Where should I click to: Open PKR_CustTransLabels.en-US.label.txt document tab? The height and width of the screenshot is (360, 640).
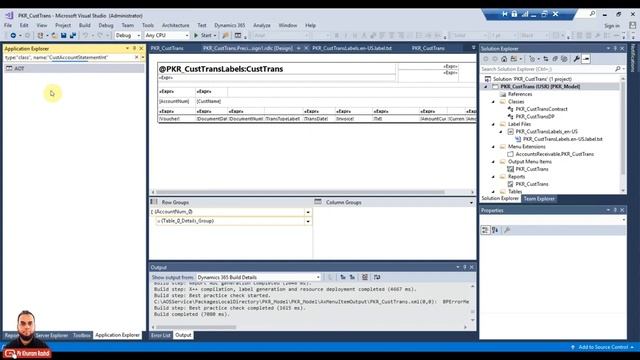tap(351, 48)
